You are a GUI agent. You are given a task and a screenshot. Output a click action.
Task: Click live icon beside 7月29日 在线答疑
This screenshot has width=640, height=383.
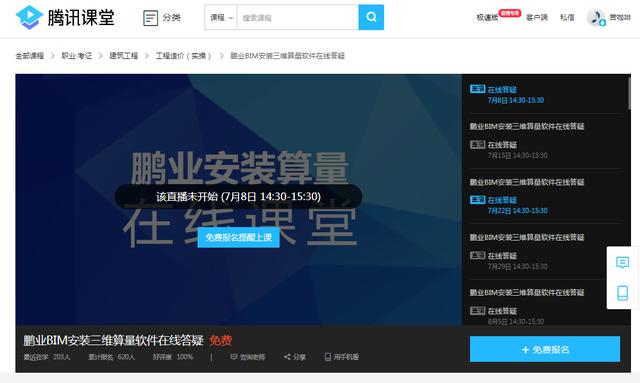[477, 256]
